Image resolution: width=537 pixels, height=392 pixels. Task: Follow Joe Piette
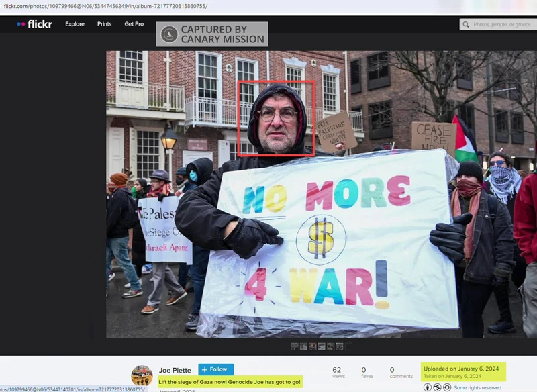pos(215,369)
